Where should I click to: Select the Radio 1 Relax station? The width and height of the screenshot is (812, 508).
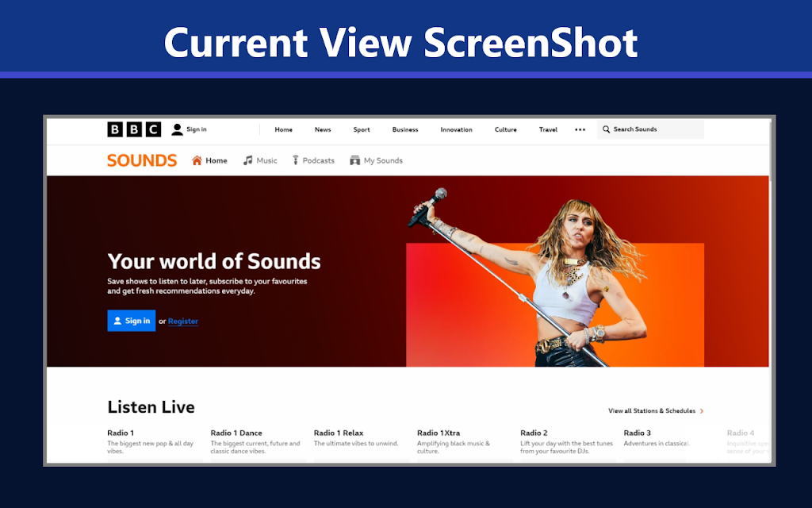(x=339, y=433)
